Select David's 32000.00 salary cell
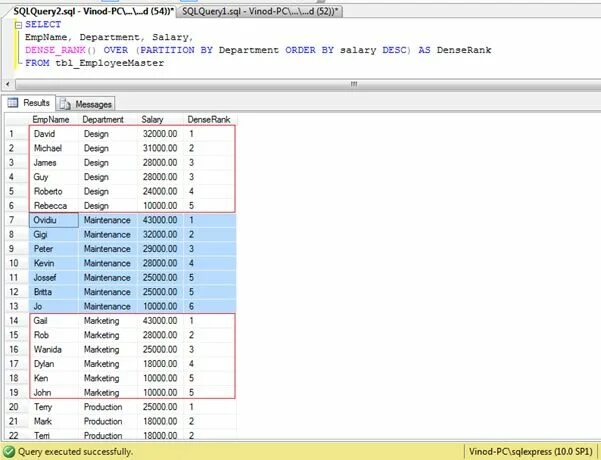Screen dimensions: 601x460 click(160, 134)
